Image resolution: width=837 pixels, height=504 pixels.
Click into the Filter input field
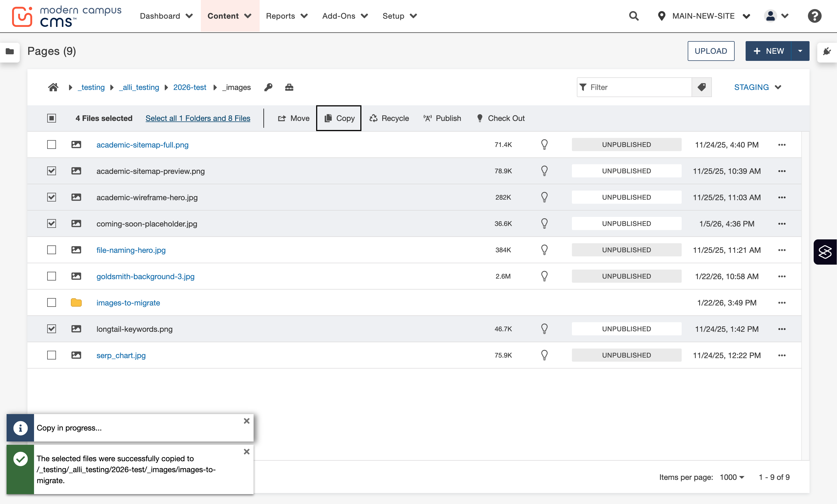(634, 87)
